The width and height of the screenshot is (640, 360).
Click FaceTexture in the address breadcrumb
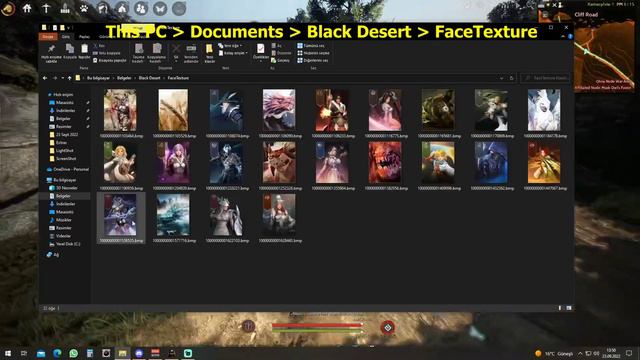[178, 78]
